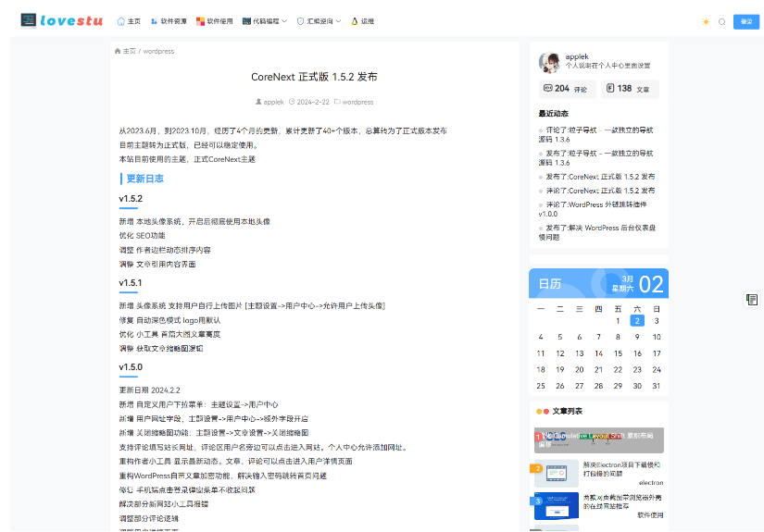Open the 主页 home nav item
The height and width of the screenshot is (532, 764).
pos(129,21)
